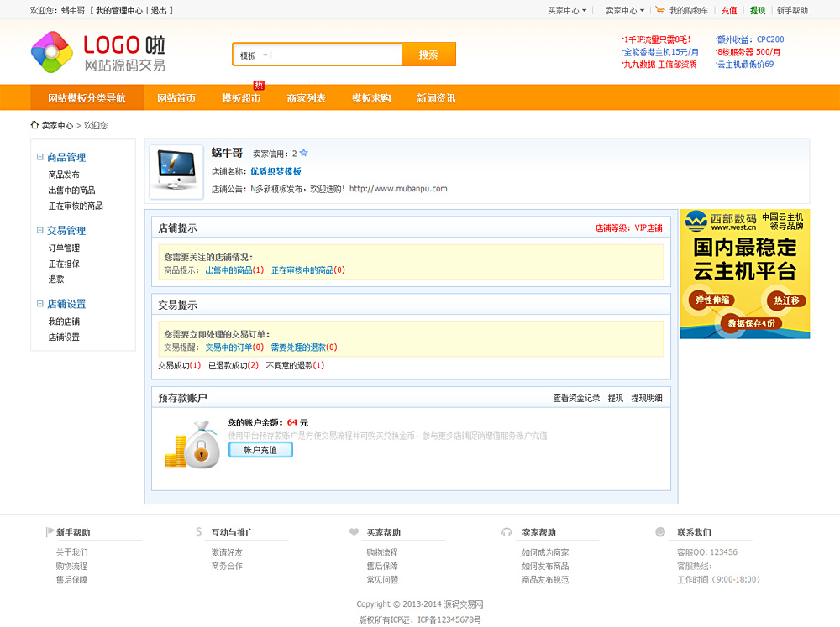Collapse the 交易管理 sidebar section
The image size is (840, 627).
(x=40, y=230)
